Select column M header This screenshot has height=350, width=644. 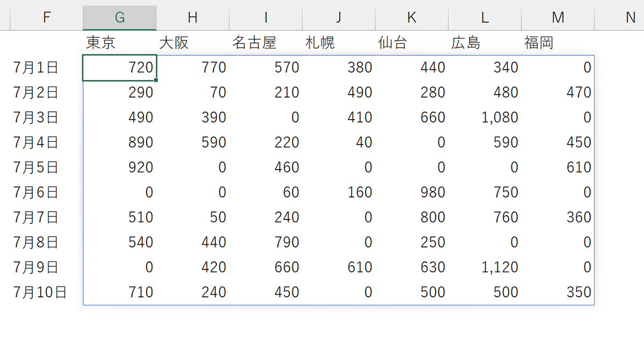[x=558, y=18]
